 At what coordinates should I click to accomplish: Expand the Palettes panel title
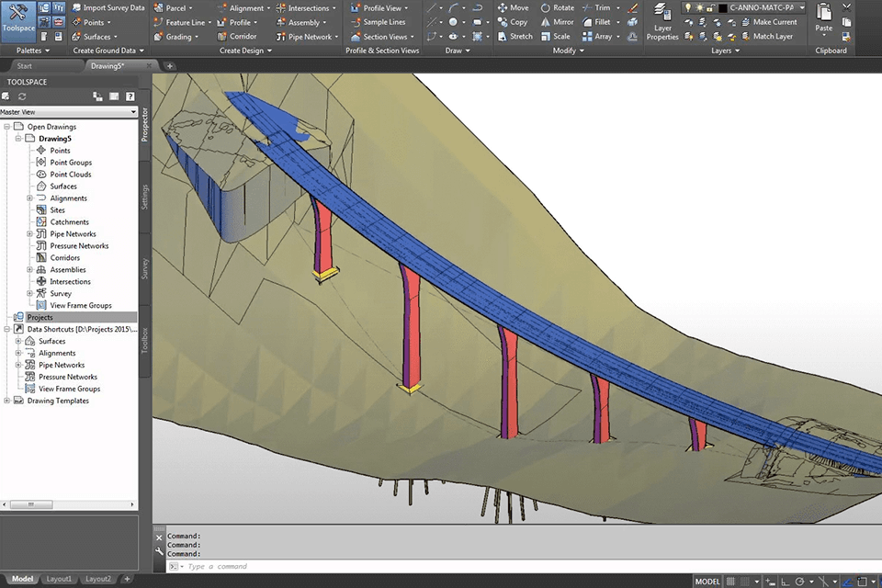33,51
